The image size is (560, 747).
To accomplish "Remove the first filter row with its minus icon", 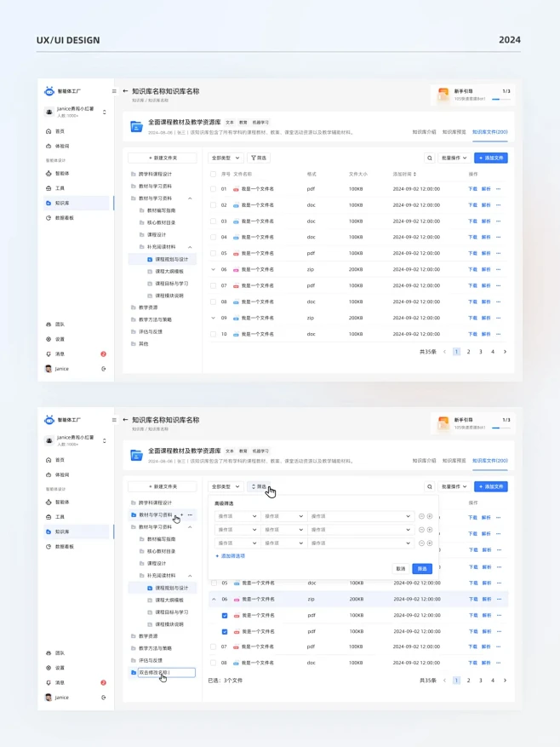I will [421, 516].
